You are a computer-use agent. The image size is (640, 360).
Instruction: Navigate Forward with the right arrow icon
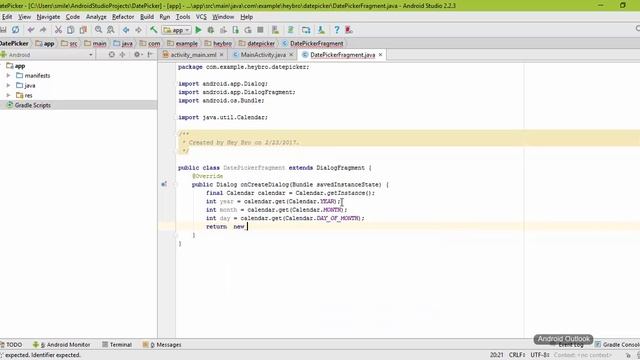click(138, 30)
